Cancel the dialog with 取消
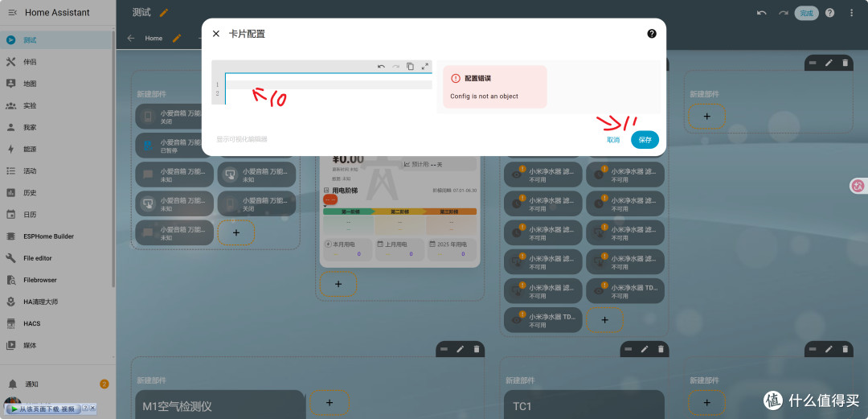Image resolution: width=868 pixels, height=419 pixels. (x=613, y=140)
